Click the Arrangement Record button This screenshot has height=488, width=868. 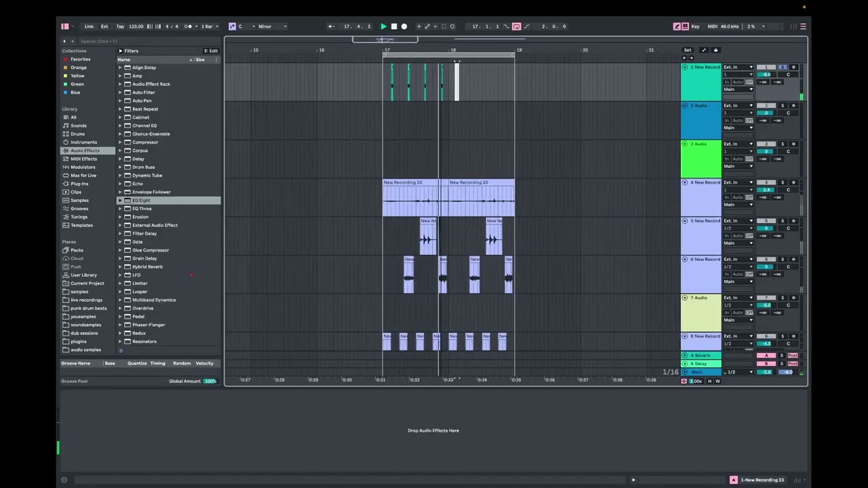pos(404,26)
